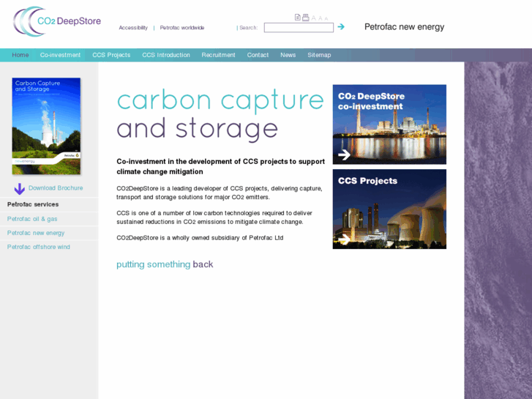Open the Co-investment menu item
Image resolution: width=532 pixels, height=399 pixels.
[x=61, y=55]
